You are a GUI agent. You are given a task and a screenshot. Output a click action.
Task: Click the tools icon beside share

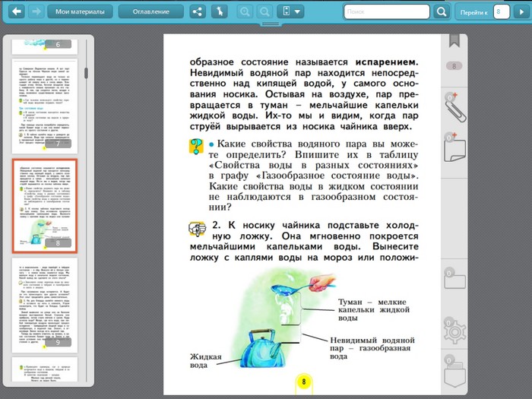(218, 11)
